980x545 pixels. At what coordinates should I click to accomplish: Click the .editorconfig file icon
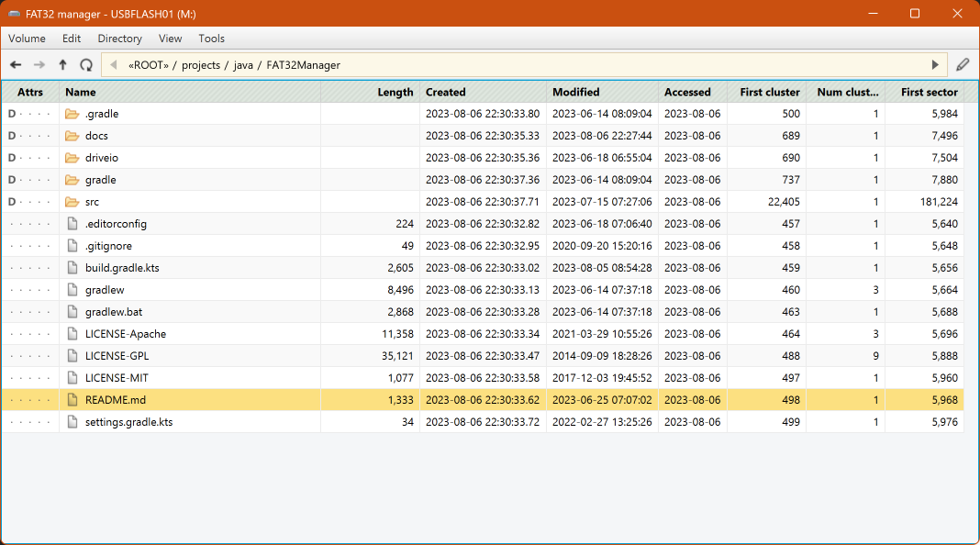(72, 224)
